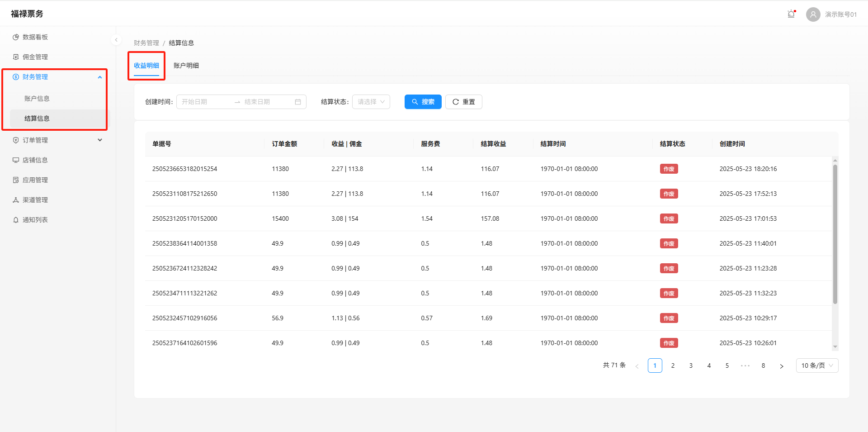868x432 pixels.
Task: Open 数据看板 dashboard menu item
Action: (x=35, y=37)
